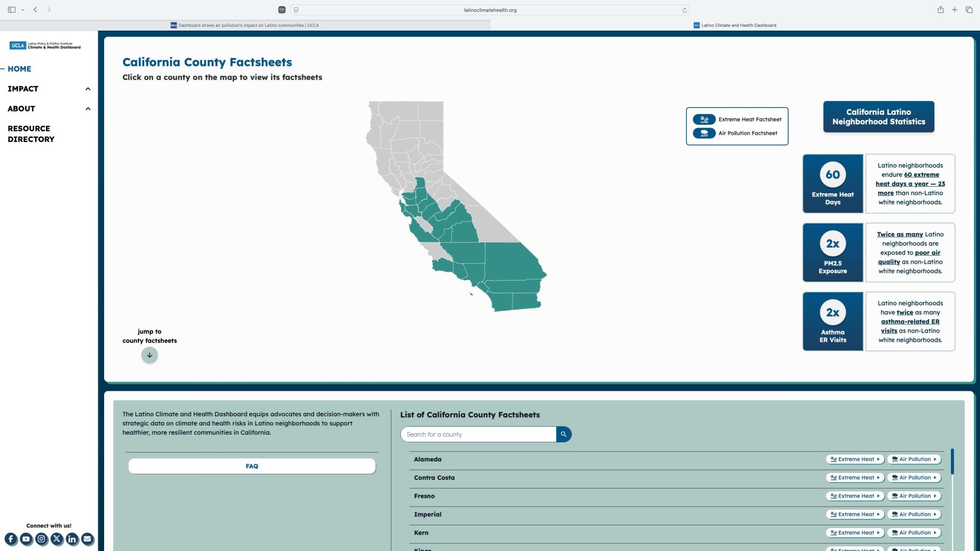
Task: Open the Instagram social icon
Action: (41, 539)
